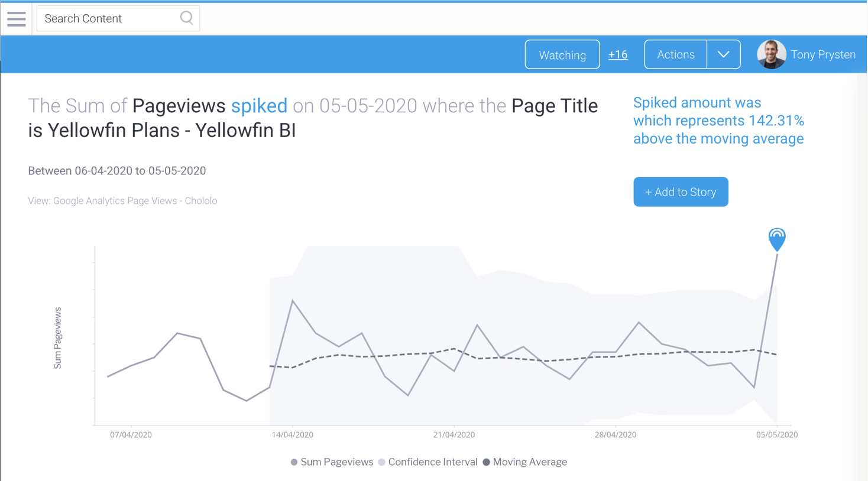Open the +16 watchers link

(x=618, y=55)
